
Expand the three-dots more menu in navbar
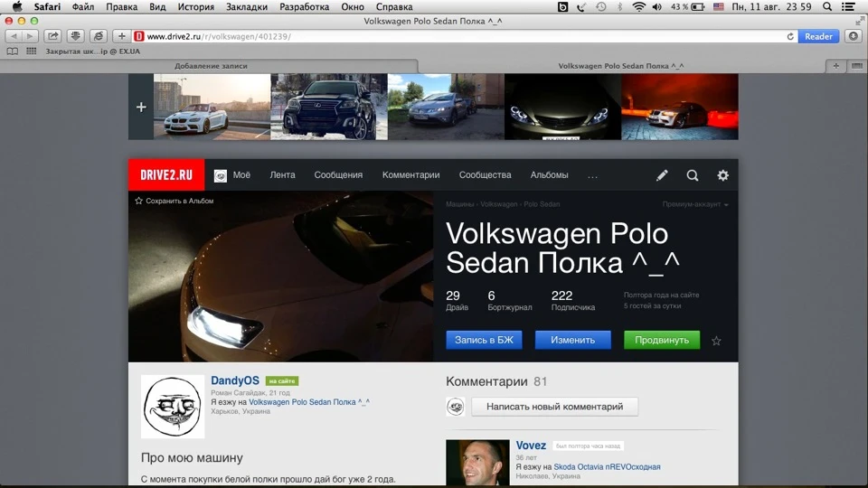(x=592, y=175)
